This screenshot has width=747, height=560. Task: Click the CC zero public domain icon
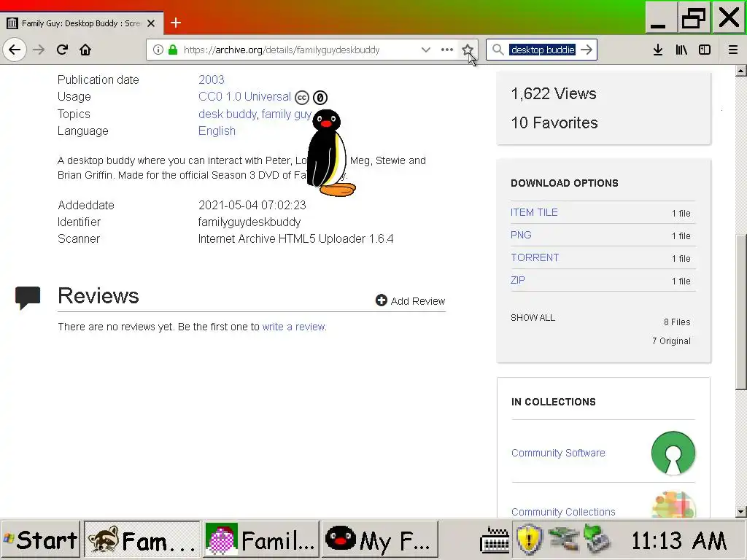click(320, 98)
